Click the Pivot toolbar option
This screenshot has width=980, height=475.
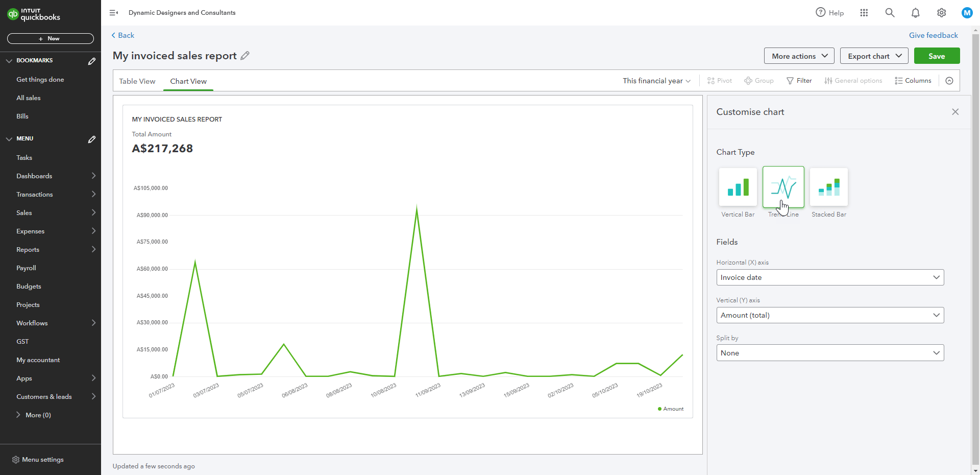point(720,81)
